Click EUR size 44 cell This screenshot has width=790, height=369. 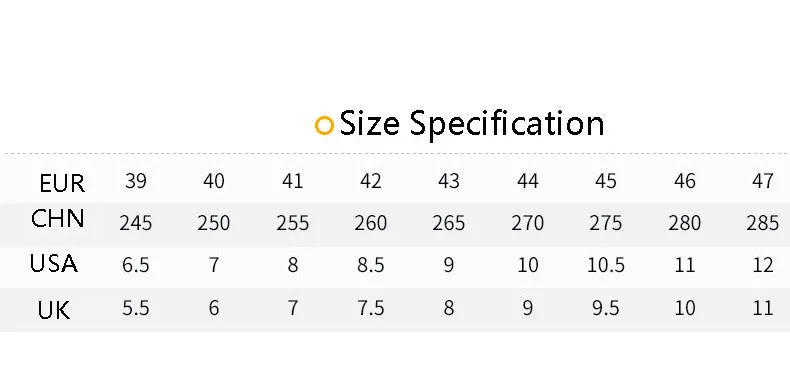pos(528,180)
